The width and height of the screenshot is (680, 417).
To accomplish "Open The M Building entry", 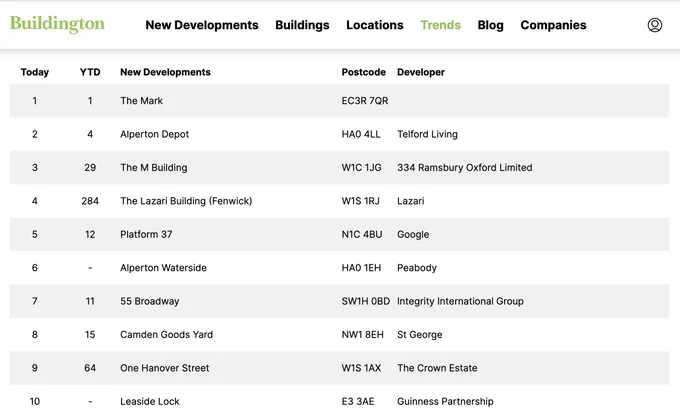I will (x=154, y=167).
